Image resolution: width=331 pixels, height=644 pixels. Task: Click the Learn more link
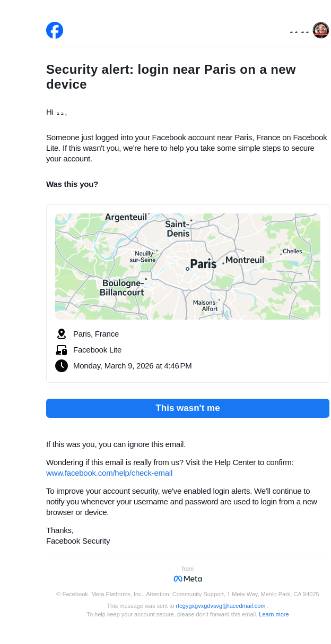tap(274, 614)
